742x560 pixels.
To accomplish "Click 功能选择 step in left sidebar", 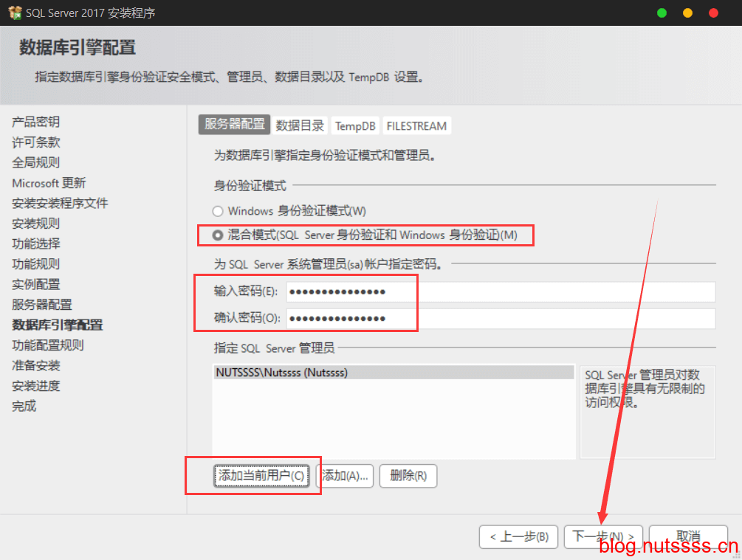I will click(36, 243).
